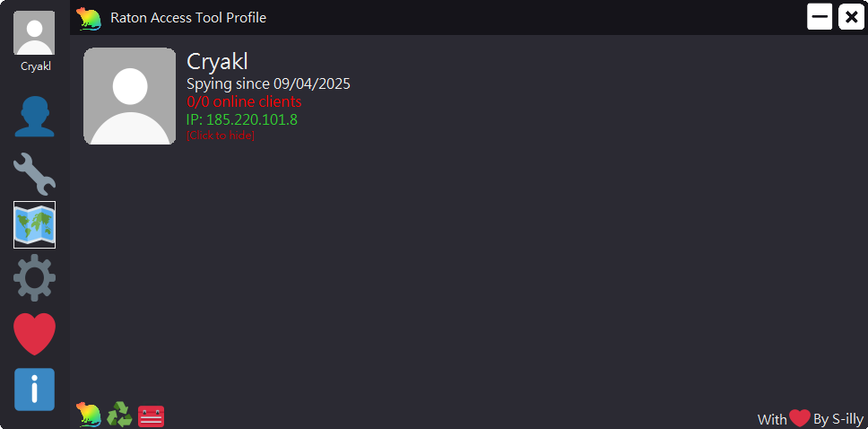Click the green recycle icon
Image resolution: width=868 pixels, height=429 pixels.
point(119,415)
